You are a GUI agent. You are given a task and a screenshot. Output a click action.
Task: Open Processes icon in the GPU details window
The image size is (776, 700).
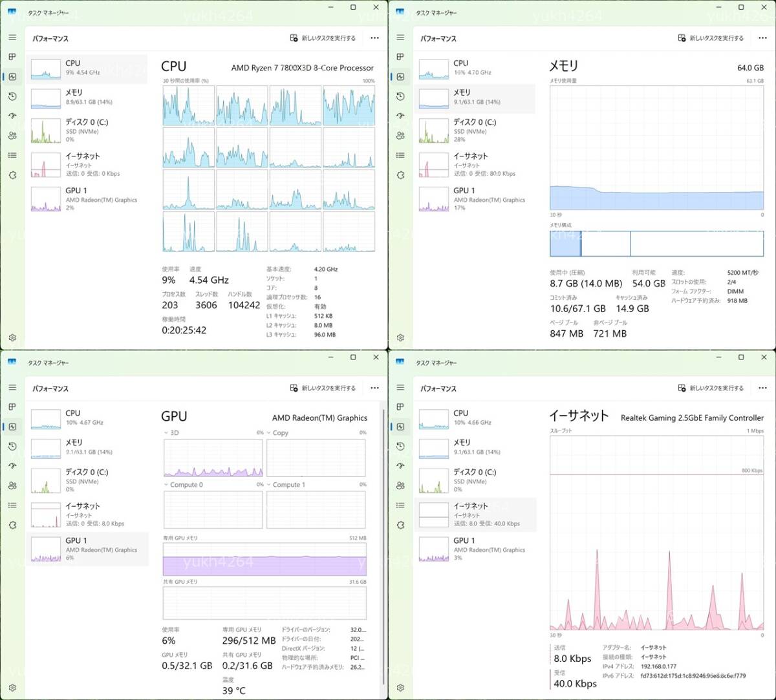pyautogui.click(x=12, y=407)
